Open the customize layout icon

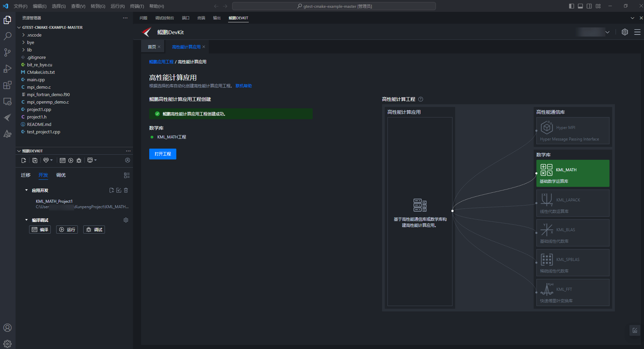598,6
